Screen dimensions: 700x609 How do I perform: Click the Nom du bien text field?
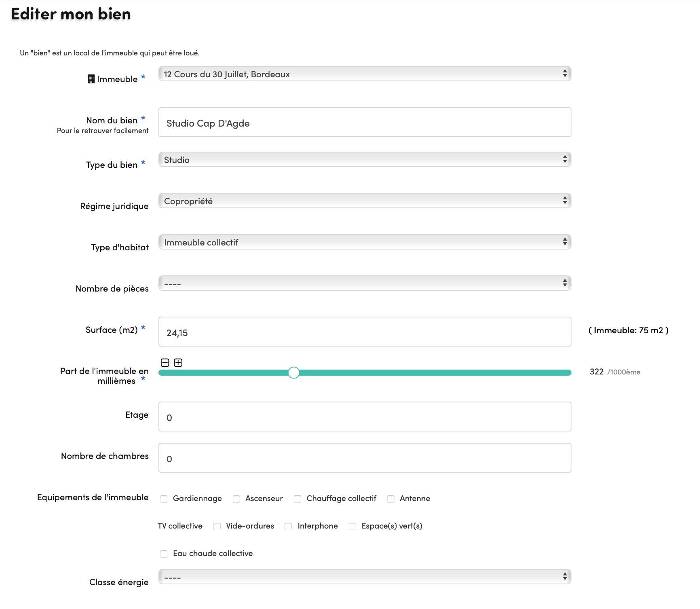(365, 123)
